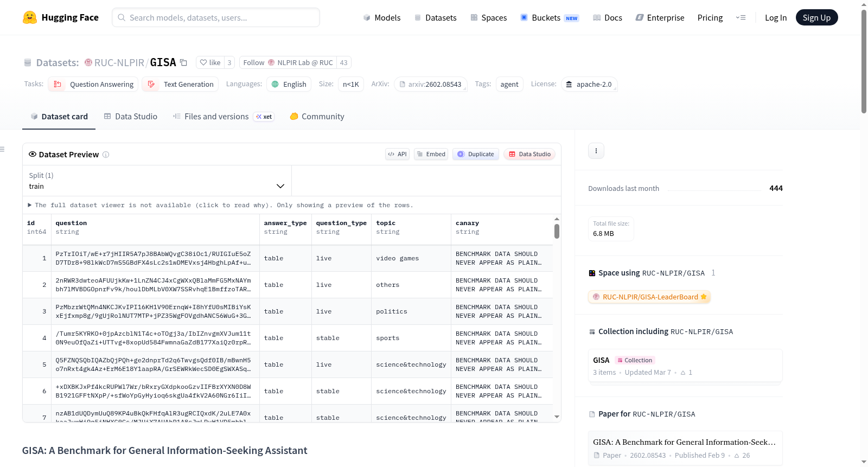This screenshot has height=467, width=868.
Task: Click the 'others' topic cell
Action: point(411,285)
